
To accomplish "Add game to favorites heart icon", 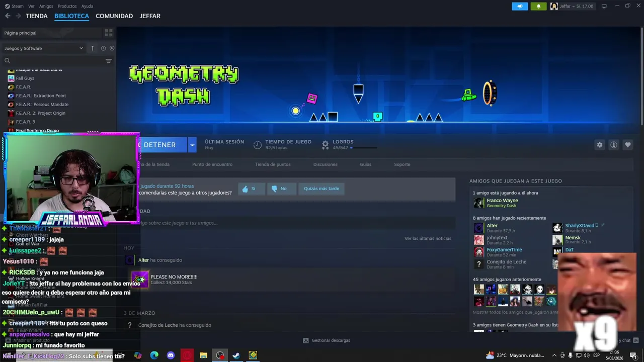I will pyautogui.click(x=627, y=145).
